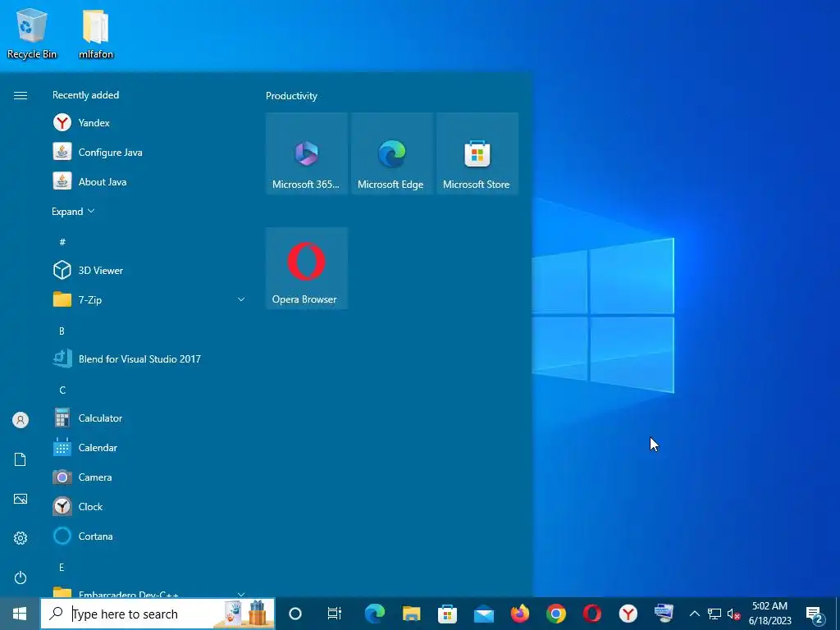Open Configure Java app
The width and height of the screenshot is (840, 630).
[148, 152]
